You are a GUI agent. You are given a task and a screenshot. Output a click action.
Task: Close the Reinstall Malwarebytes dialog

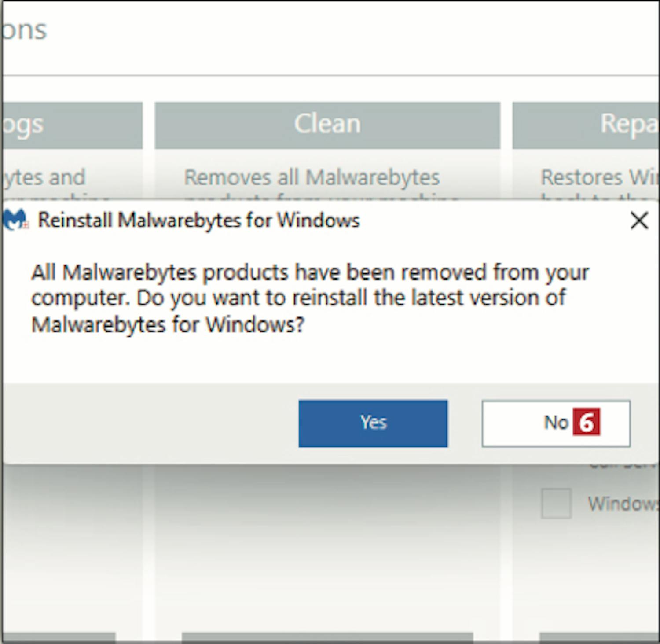(639, 221)
